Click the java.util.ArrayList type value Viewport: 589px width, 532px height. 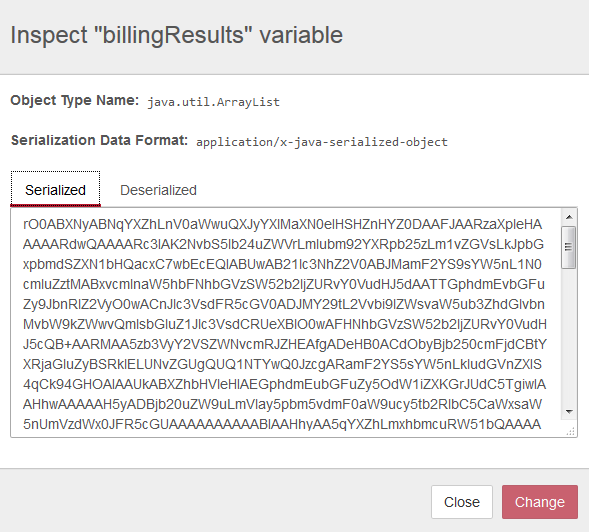(213, 102)
